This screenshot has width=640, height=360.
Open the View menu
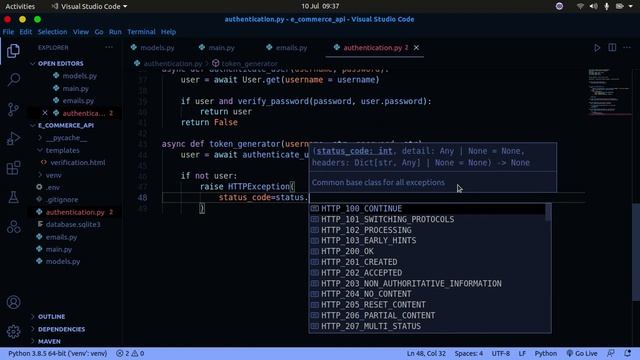click(81, 32)
